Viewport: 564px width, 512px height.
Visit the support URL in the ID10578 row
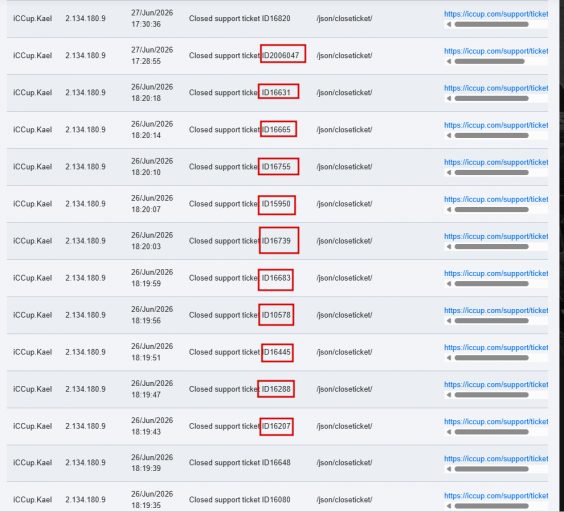click(x=496, y=311)
